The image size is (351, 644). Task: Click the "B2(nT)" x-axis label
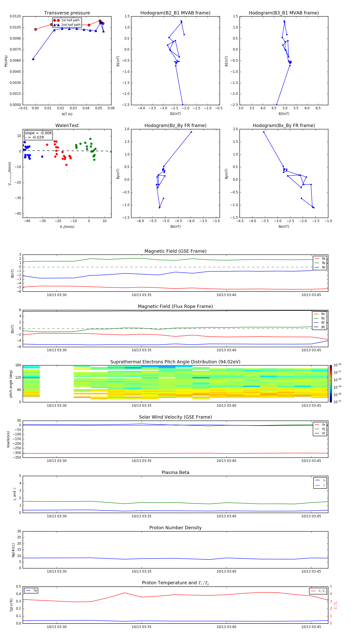(175, 114)
